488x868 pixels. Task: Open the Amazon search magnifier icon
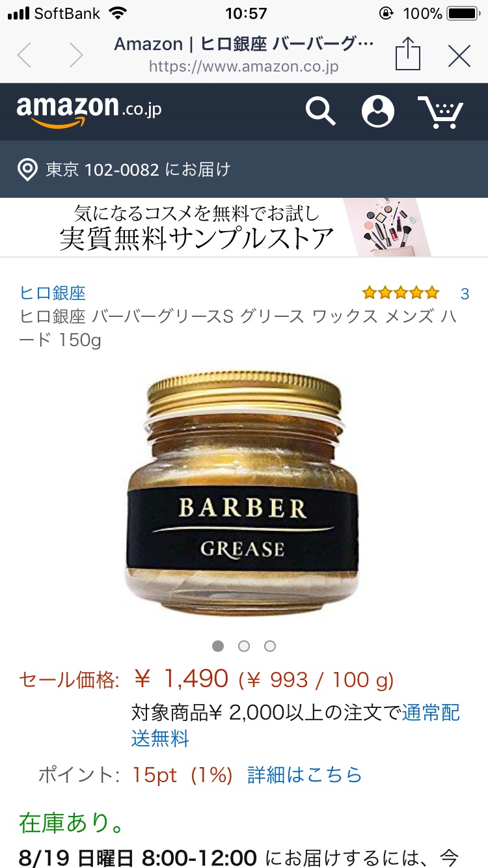point(320,111)
